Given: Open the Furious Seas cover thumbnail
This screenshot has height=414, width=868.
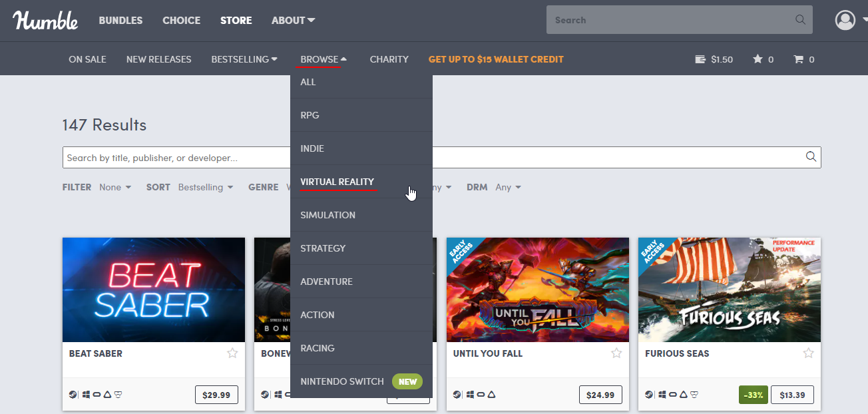Looking at the screenshot, I should tap(730, 290).
